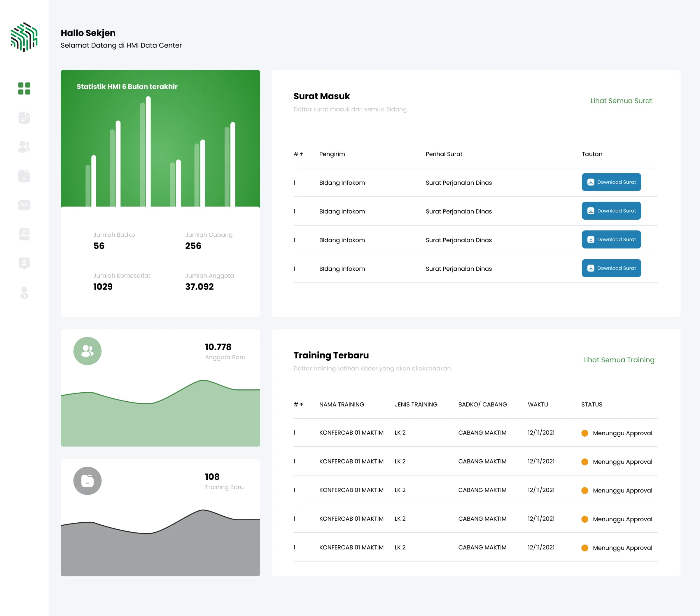Sort Surat Masuk table by # column
This screenshot has height=616, width=700.
coord(298,154)
